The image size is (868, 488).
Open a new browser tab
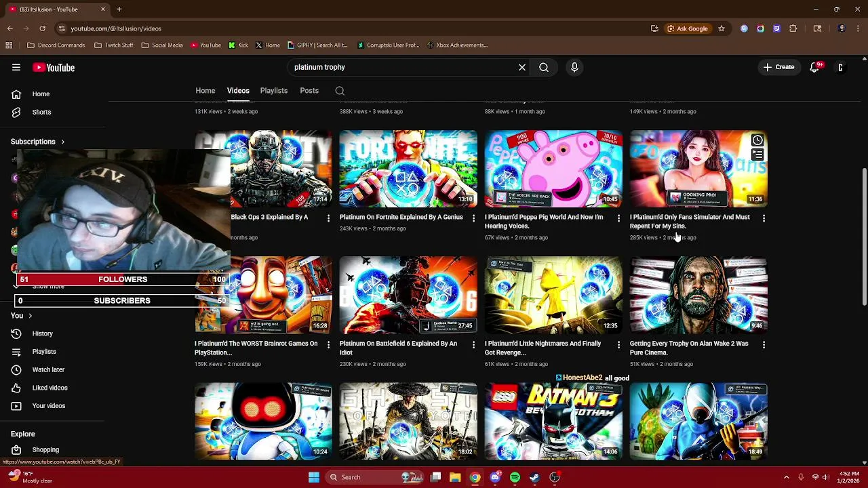119,9
